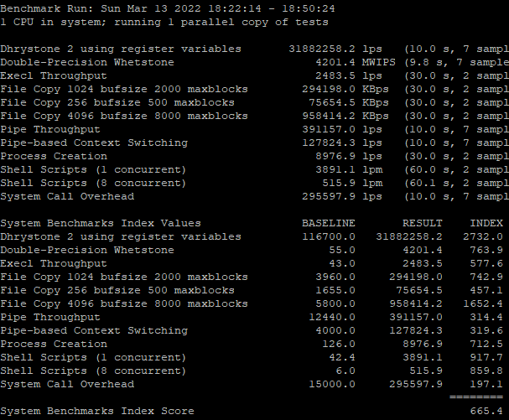Click the final index score 665.4
The width and height of the screenshot is (509, 420).
486,412
